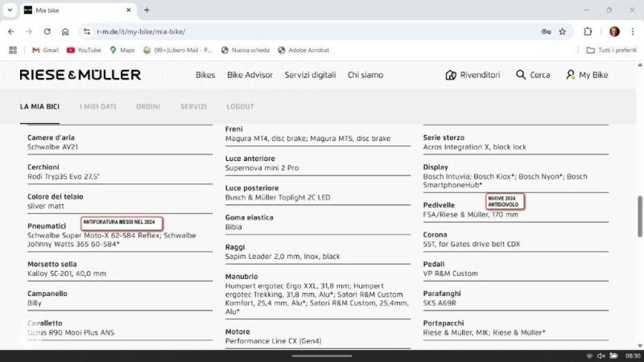The width and height of the screenshot is (644, 362).
Task: Open the Chrome profile avatar
Action: pos(614,31)
